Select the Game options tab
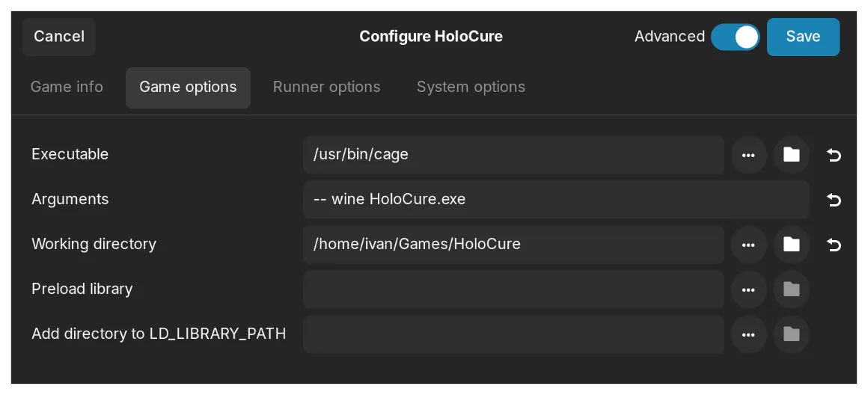This screenshot has width=868, height=395. pos(188,88)
